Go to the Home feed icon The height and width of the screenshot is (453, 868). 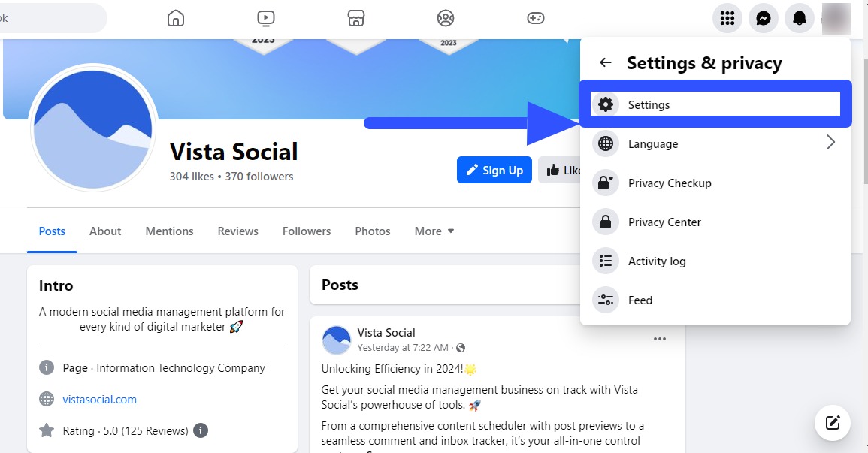click(175, 18)
